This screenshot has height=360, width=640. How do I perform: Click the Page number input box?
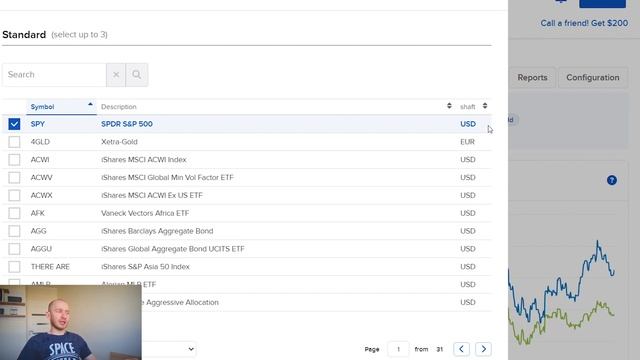click(x=398, y=349)
